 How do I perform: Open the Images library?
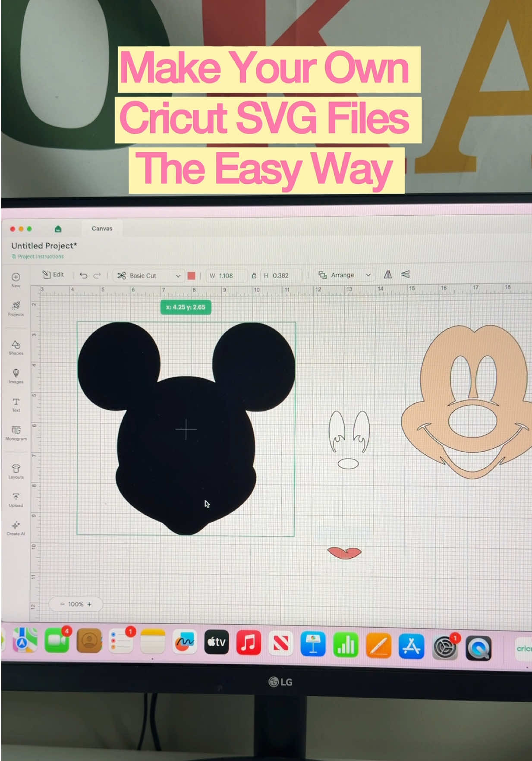pos(16,376)
